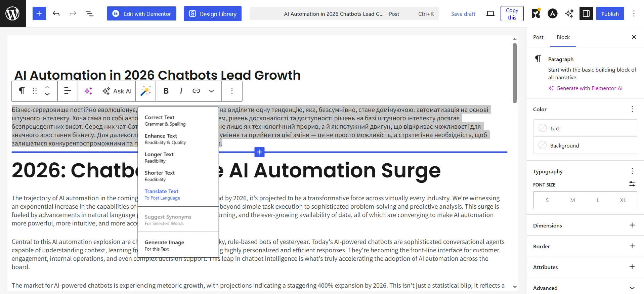Click the heading "2026: Chatbots... AI Automation Surge"

click(x=226, y=170)
